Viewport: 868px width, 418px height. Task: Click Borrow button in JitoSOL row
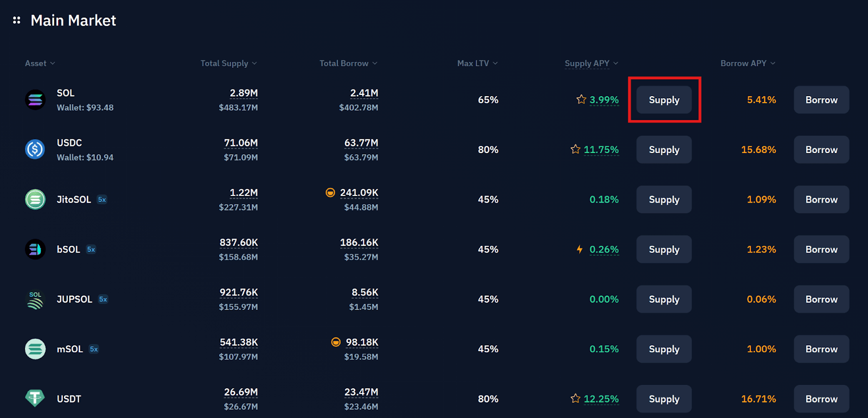(821, 199)
